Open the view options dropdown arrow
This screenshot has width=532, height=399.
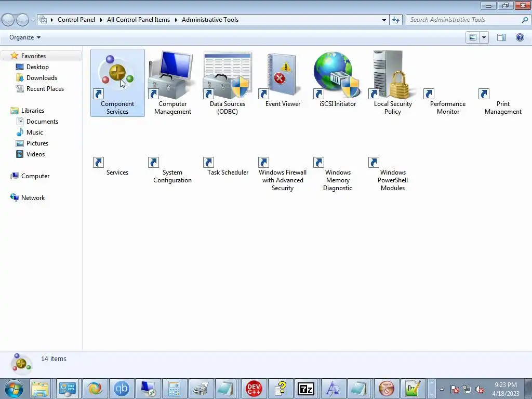pos(484,37)
